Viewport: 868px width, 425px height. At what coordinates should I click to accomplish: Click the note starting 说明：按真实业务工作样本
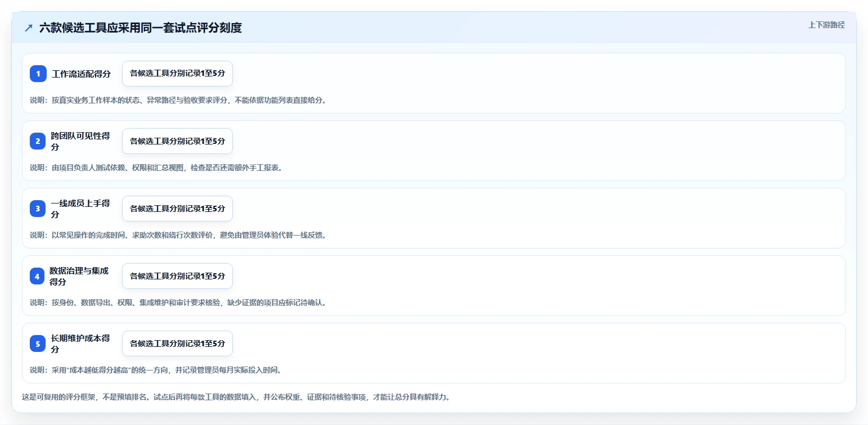178,100
